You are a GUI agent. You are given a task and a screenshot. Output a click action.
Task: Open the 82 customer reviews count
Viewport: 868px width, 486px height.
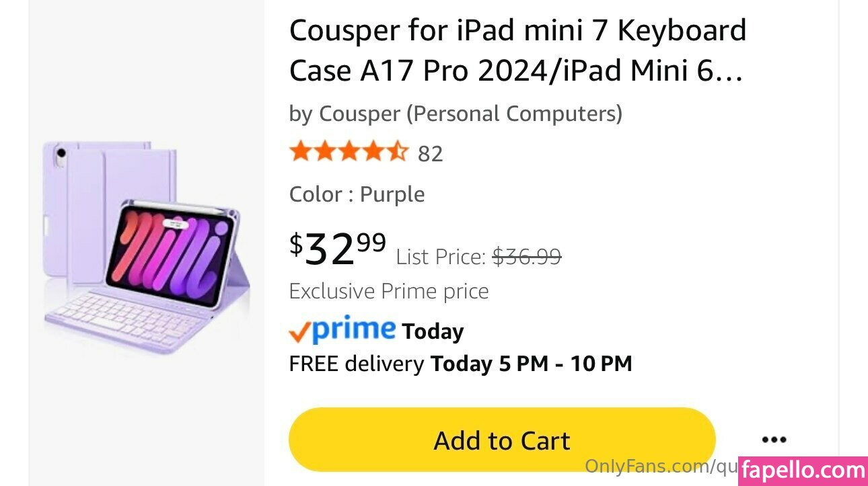tap(431, 154)
